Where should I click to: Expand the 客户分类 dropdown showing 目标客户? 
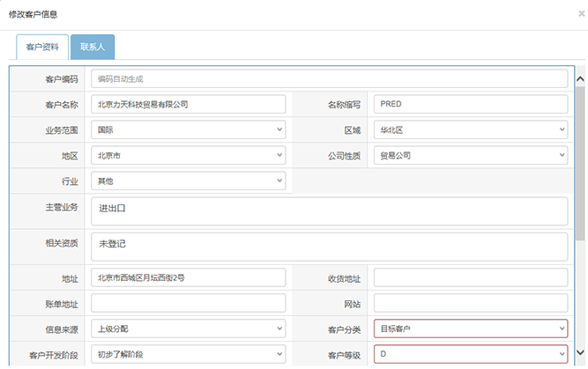pyautogui.click(x=470, y=328)
